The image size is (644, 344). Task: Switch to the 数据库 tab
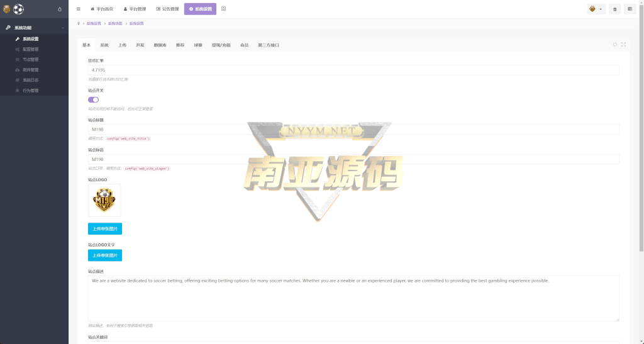point(160,45)
